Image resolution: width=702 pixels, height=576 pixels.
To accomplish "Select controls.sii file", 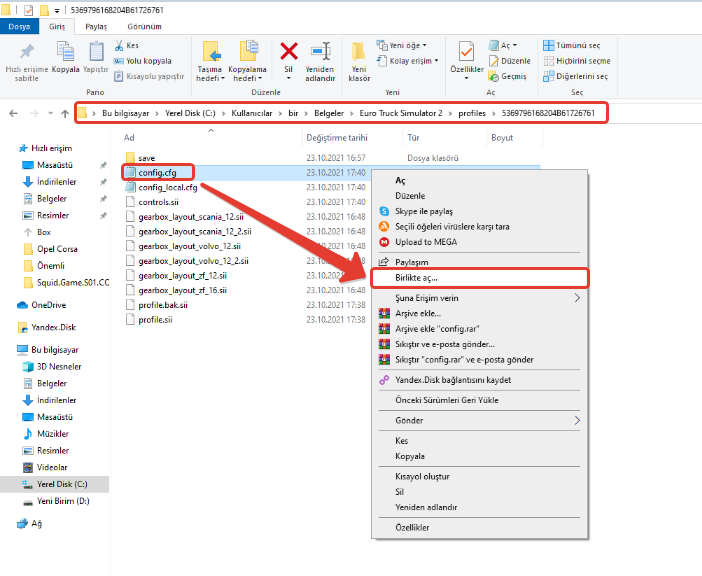I will [x=158, y=202].
